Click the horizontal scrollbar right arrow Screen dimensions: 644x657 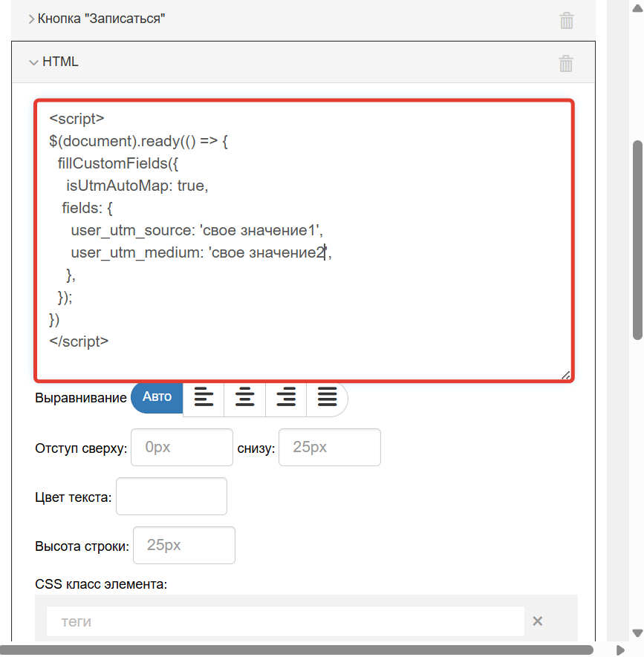point(620,650)
